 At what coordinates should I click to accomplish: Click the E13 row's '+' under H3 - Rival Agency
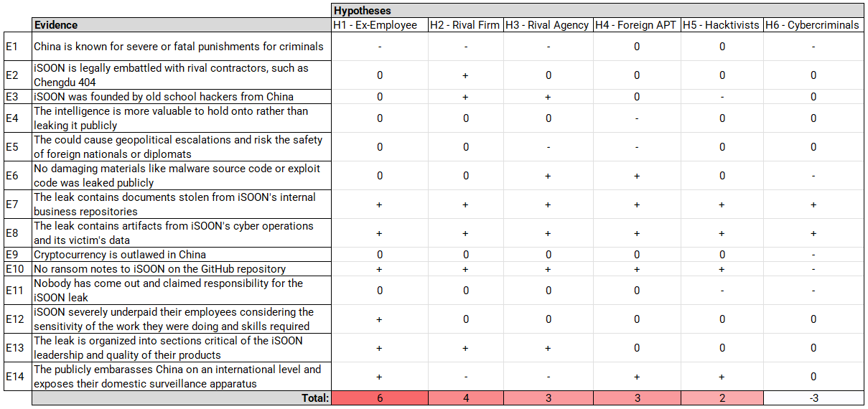click(549, 348)
